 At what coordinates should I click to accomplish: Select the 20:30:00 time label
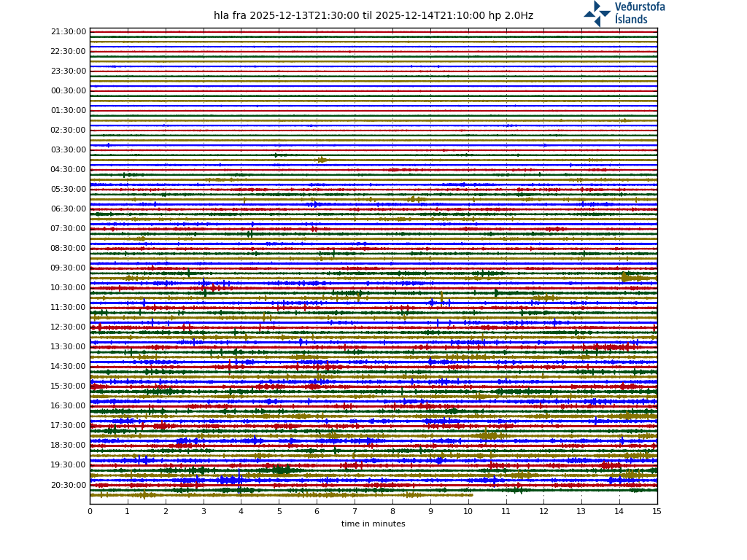click(x=69, y=485)
